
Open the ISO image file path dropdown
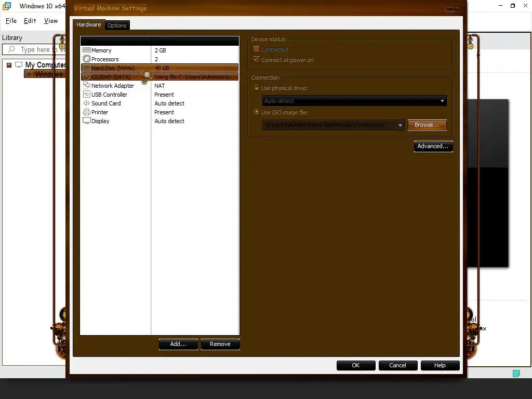pyautogui.click(x=333, y=125)
